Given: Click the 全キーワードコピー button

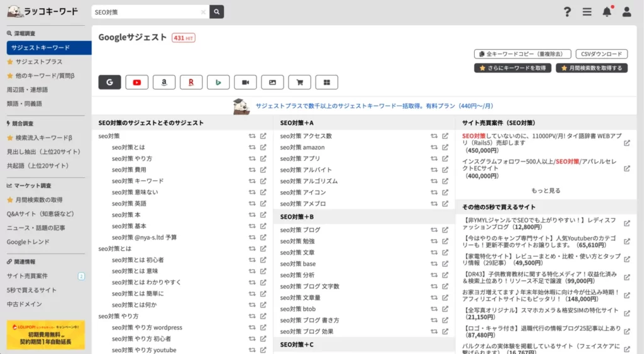Looking at the screenshot, I should click(523, 54).
